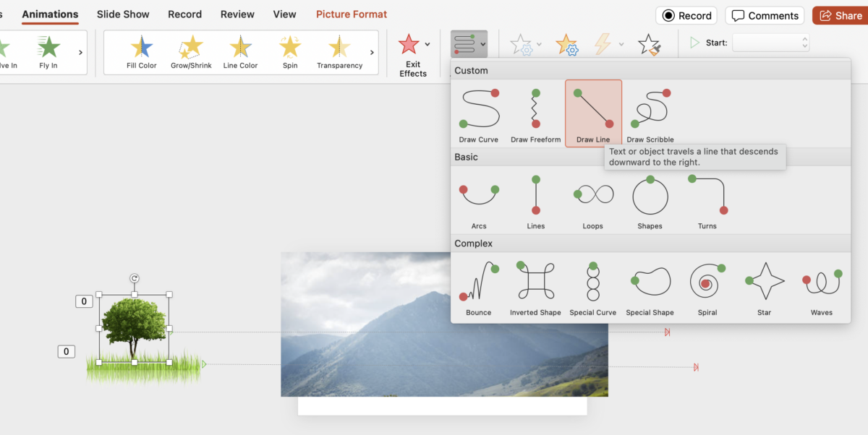The width and height of the screenshot is (868, 435).
Task: Open the Picture Format tab
Action: [x=352, y=14]
